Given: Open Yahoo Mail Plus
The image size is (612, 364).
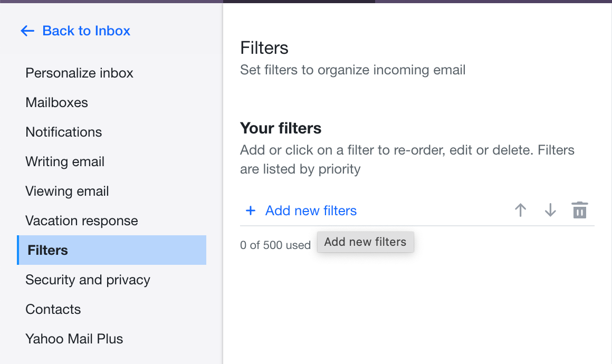Looking at the screenshot, I should [74, 339].
